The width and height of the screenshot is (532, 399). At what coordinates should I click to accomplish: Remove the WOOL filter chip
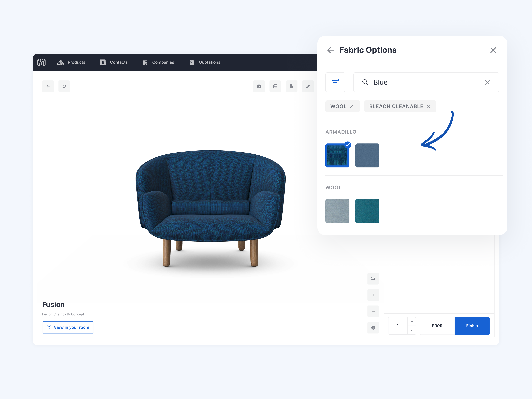click(x=352, y=106)
